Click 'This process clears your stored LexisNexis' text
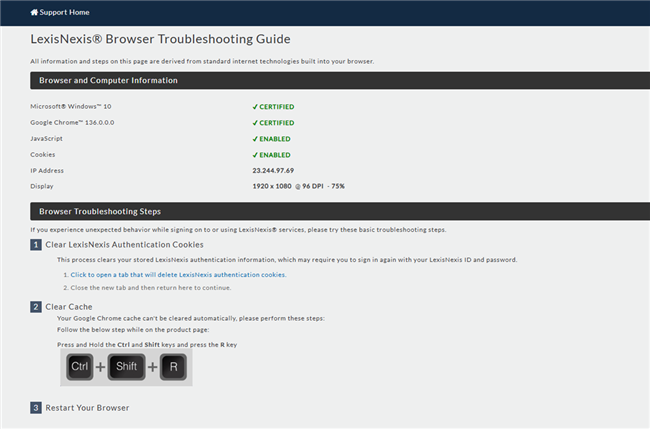This screenshot has width=650, height=429. coord(287,260)
